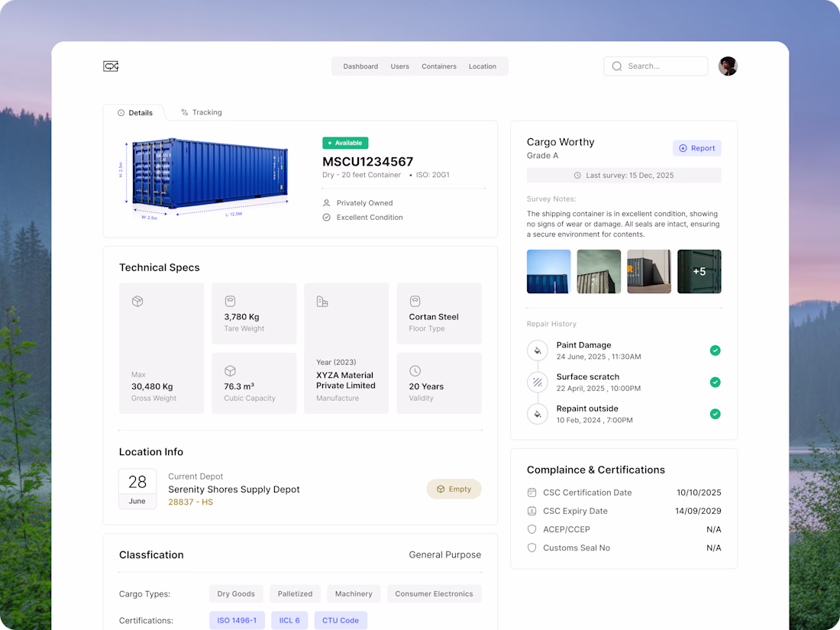Click XYZA Material Private Limited text
Image resolution: width=840 pixels, height=630 pixels.
coord(345,380)
